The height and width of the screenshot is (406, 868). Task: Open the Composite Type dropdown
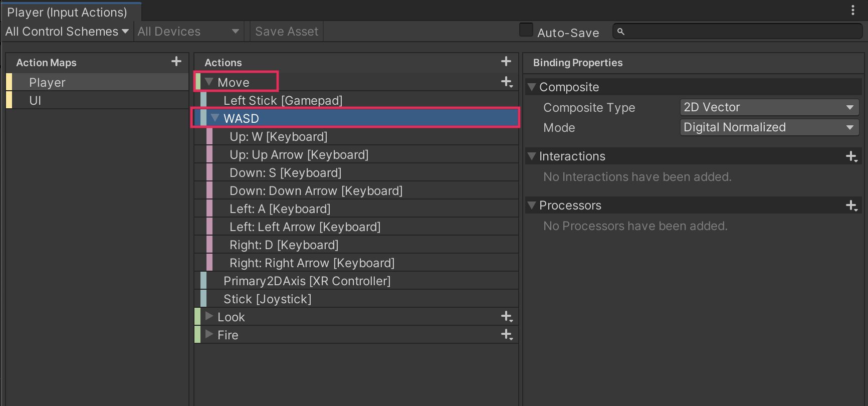pos(769,107)
